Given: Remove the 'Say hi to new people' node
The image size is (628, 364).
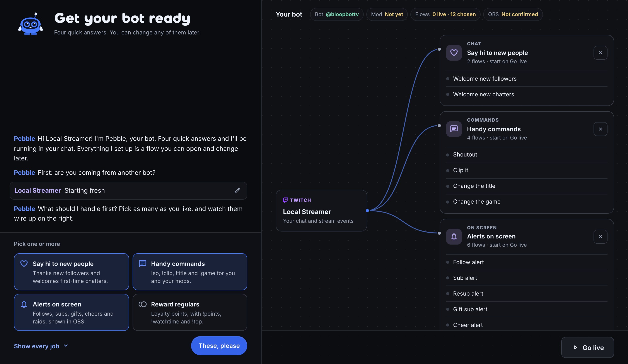Looking at the screenshot, I should click(x=600, y=53).
